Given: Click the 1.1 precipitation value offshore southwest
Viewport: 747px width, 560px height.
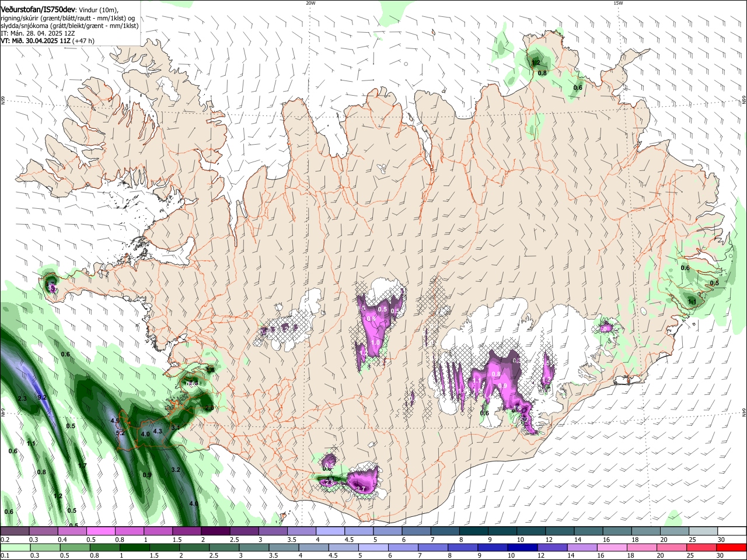Looking at the screenshot, I should 31,444.
